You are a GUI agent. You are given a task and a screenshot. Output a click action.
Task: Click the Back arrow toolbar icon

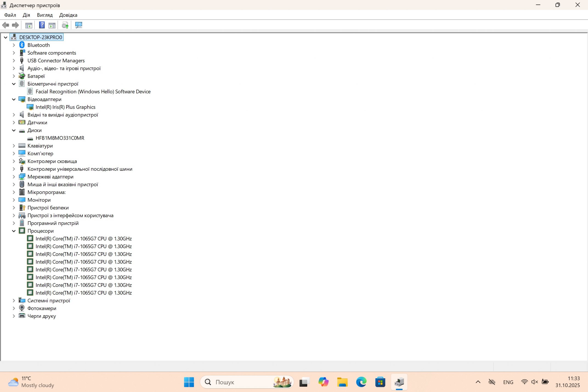(6, 25)
